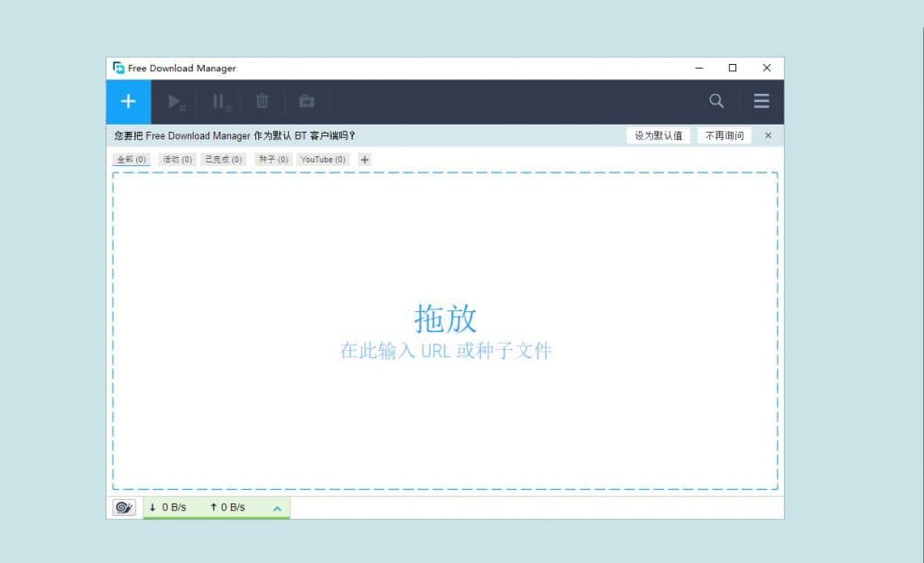The width and height of the screenshot is (924, 563).
Task: Select the Resume downloads play icon
Action: [x=173, y=101]
